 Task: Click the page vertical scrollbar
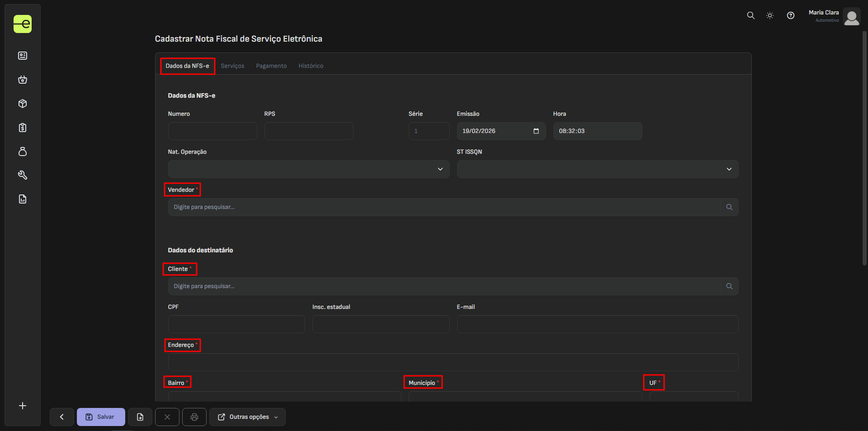tap(864, 149)
